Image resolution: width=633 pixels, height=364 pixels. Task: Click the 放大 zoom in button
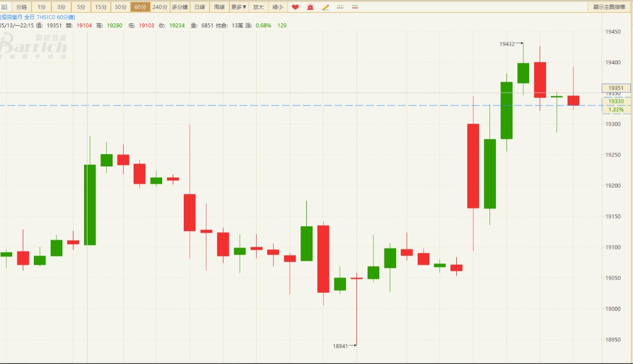pyautogui.click(x=258, y=7)
